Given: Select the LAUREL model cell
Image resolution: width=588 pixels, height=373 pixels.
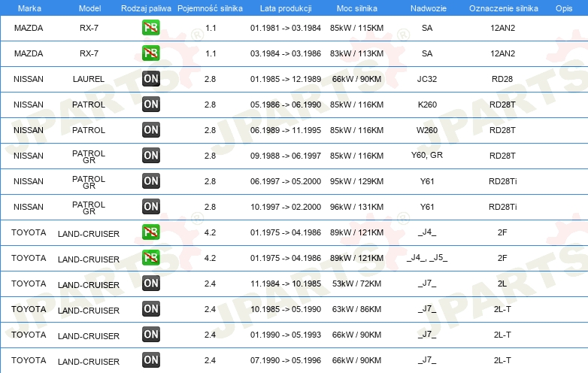Looking at the screenshot, I should click(x=89, y=79).
